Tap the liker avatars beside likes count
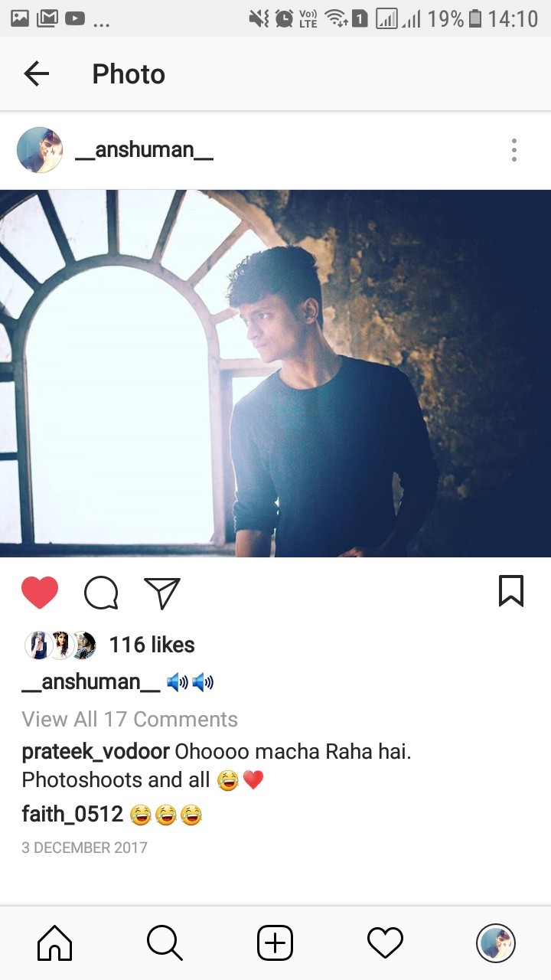 pyautogui.click(x=61, y=645)
